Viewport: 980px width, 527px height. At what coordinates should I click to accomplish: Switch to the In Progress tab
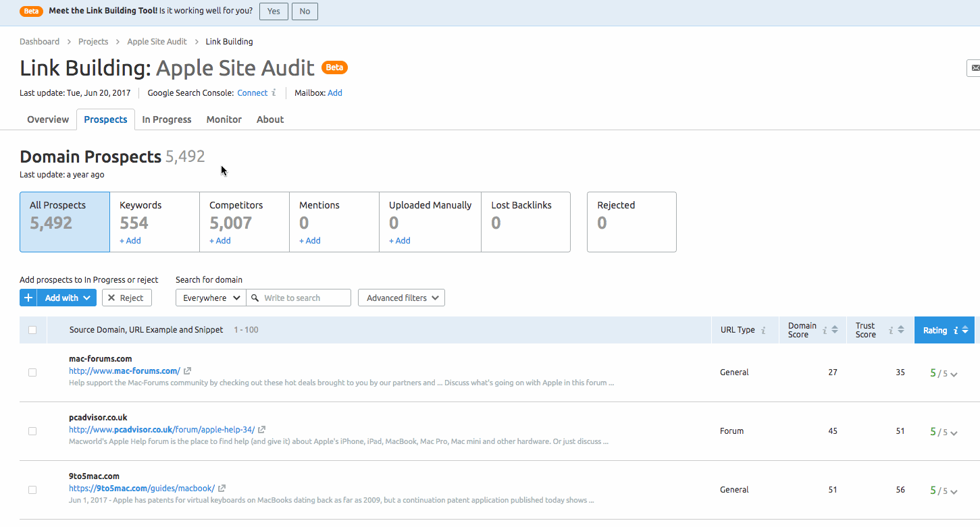click(166, 119)
